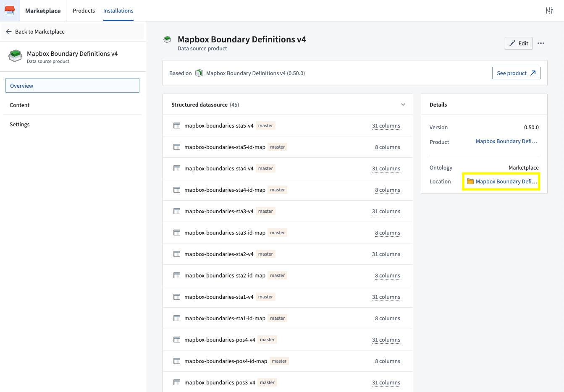Viewport: 564px width, 392px height.
Task: Click the table icon for mapbox-boundaries-sta4-v4
Action: tap(177, 168)
